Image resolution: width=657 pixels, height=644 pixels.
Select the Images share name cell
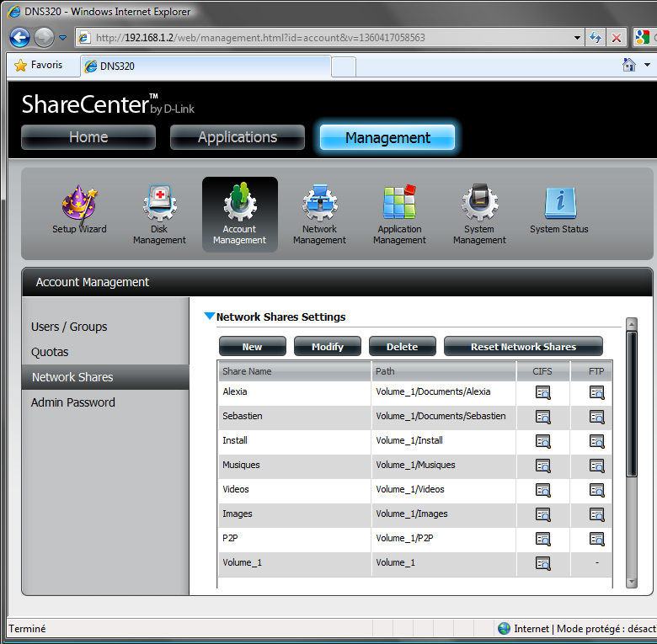[x=294, y=514]
